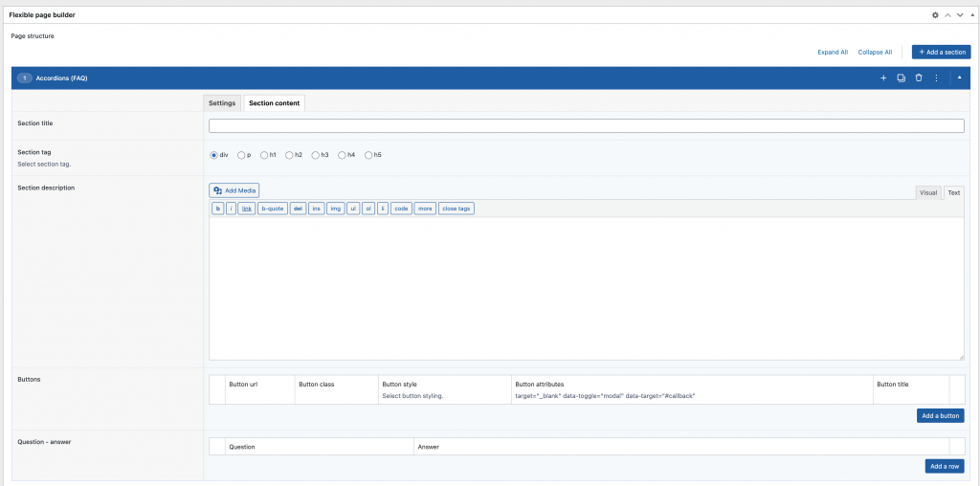The width and height of the screenshot is (980, 486).
Task: Click the ol quicktag button
Action: coord(368,209)
